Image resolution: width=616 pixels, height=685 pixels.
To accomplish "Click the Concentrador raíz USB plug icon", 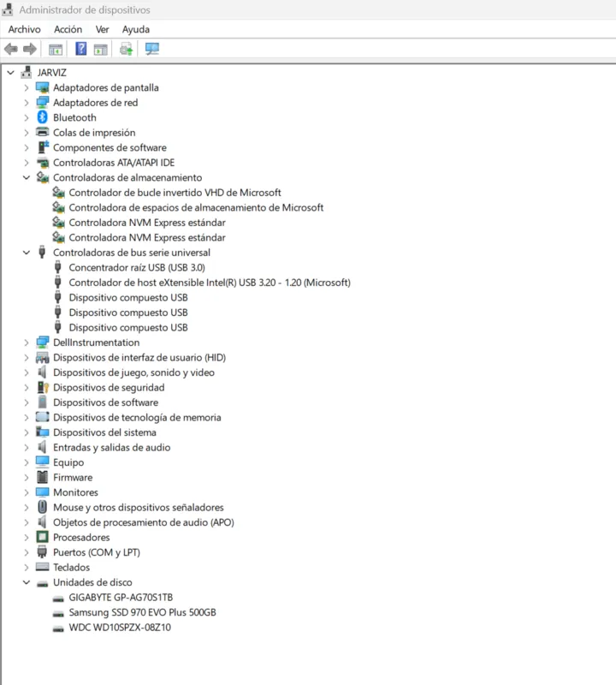I will pos(57,267).
